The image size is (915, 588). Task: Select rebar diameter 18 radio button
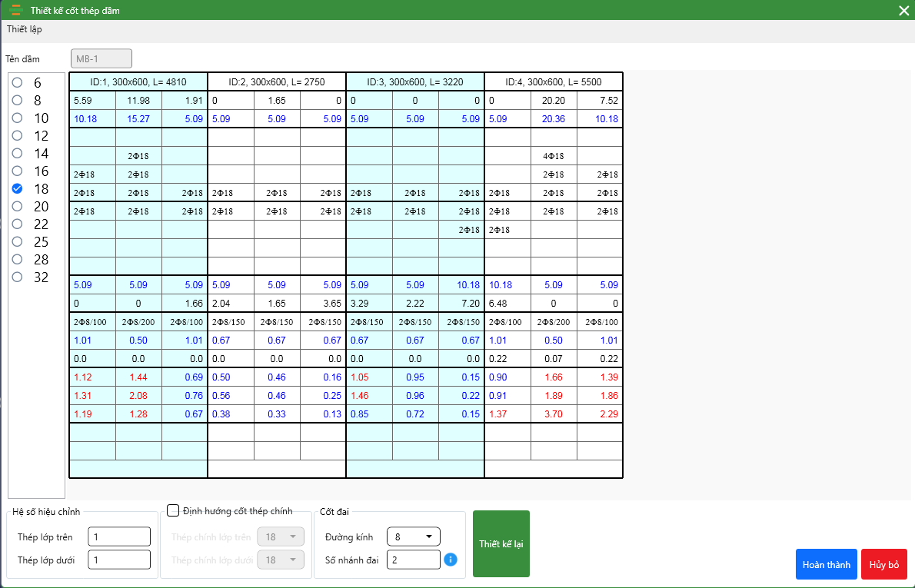click(17, 188)
